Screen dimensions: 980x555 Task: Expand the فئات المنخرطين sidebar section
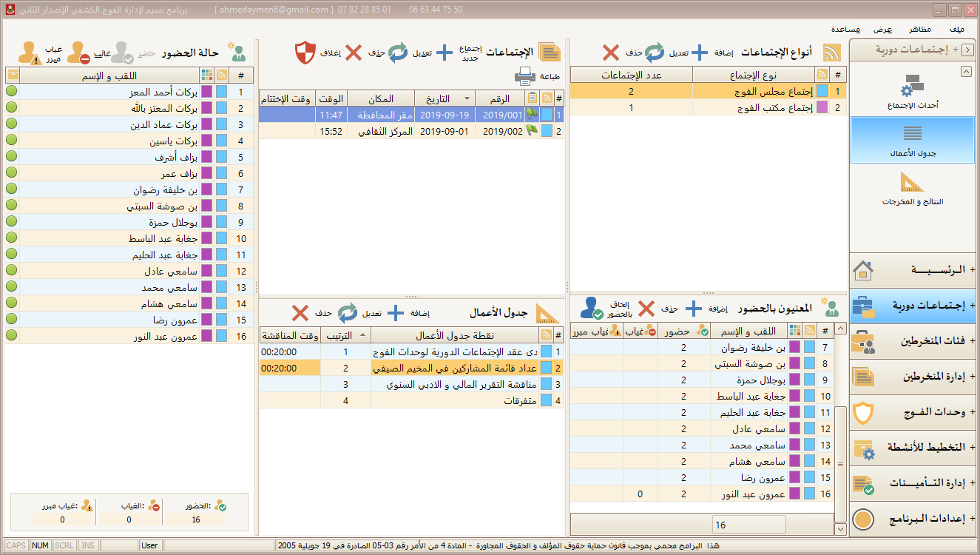click(x=913, y=341)
